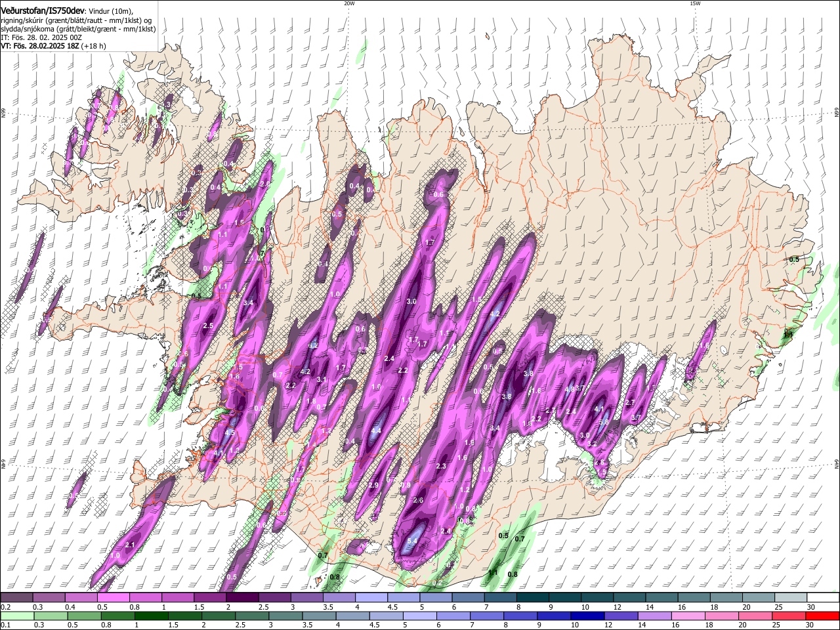The image size is (840, 630).
Task: Pick upper scale dark teal swatch 8–9
Action: pyautogui.click(x=532, y=598)
